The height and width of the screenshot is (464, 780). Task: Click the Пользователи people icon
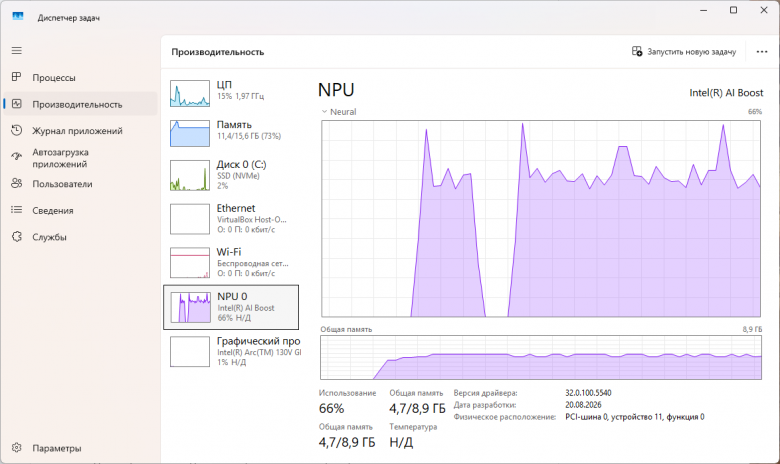coord(16,184)
